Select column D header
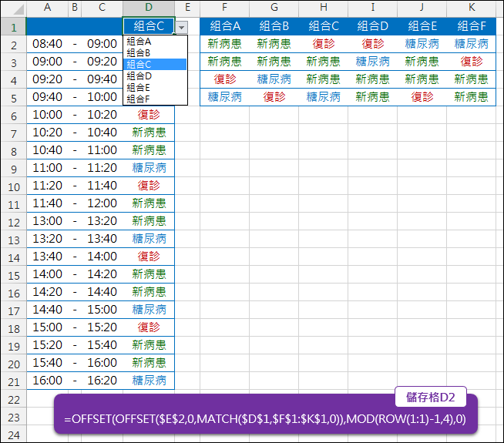 coord(149,8)
